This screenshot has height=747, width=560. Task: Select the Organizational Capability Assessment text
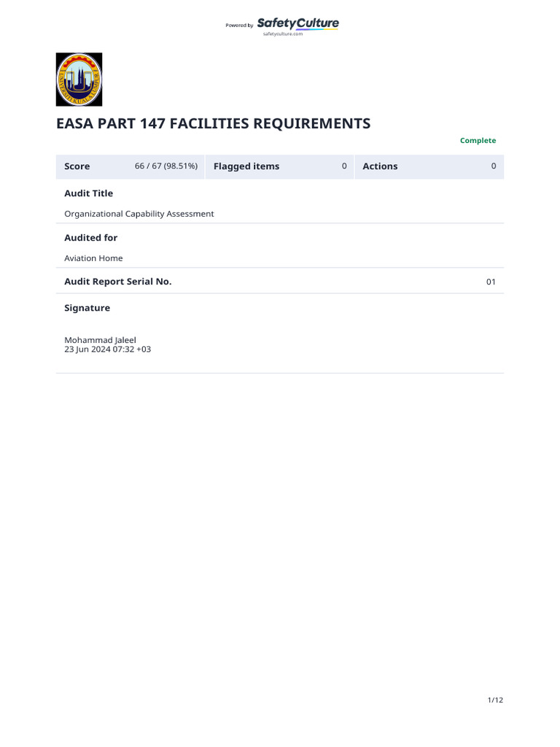point(139,214)
